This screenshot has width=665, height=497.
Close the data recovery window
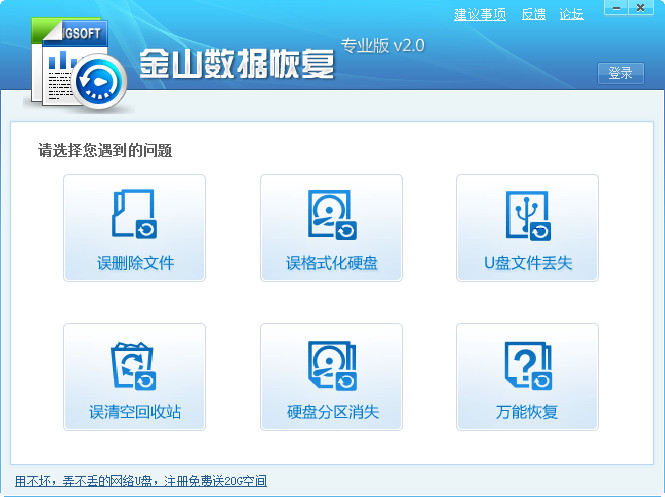point(640,8)
